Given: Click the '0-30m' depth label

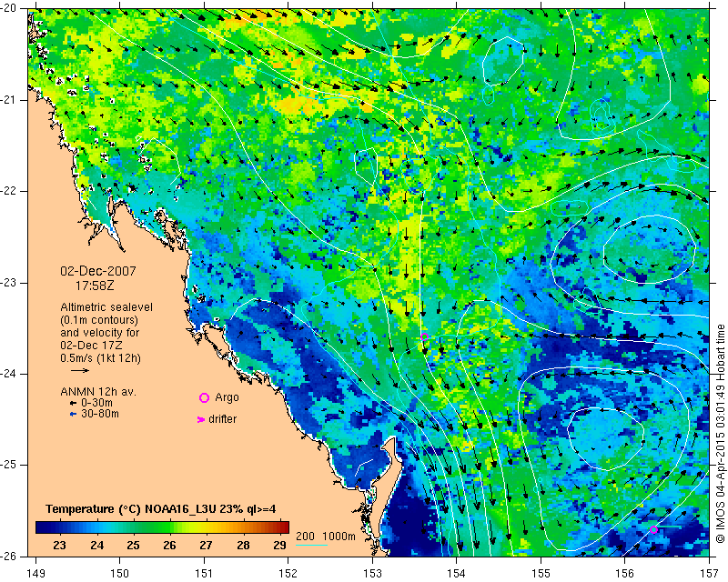Looking at the screenshot, I should click(96, 403).
